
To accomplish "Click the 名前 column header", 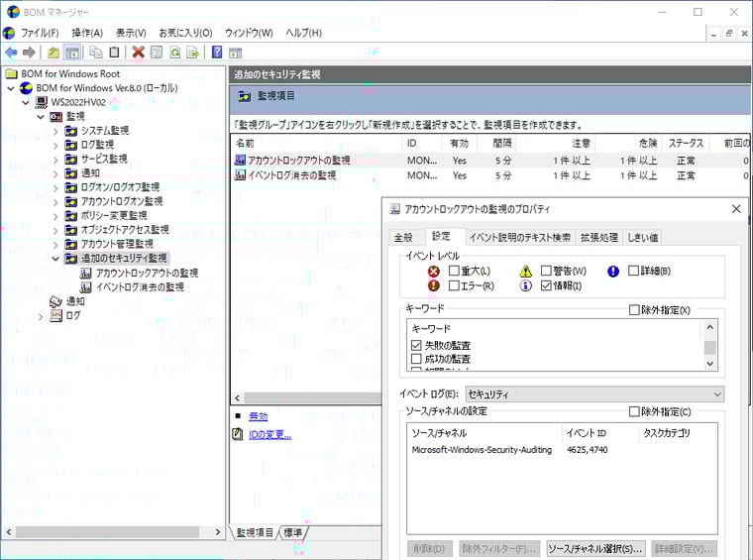I will [316, 143].
